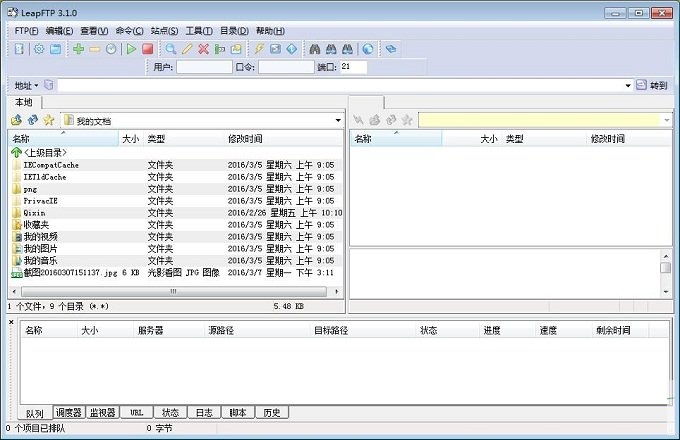Sort local list by 修改时间 column
Viewport: 680px width, 440px height.
click(284, 139)
